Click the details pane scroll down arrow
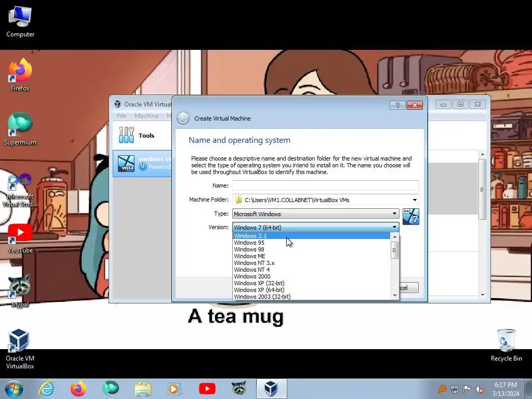Viewport: 532px width, 399px height. pos(483,295)
